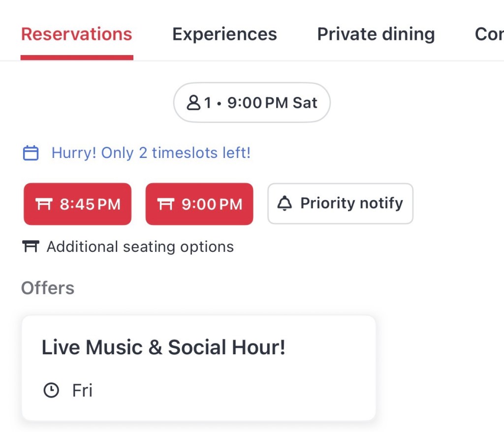The image size is (504, 432).
Task: Reserve the 9:00 PM timeslot
Action: [x=199, y=204]
